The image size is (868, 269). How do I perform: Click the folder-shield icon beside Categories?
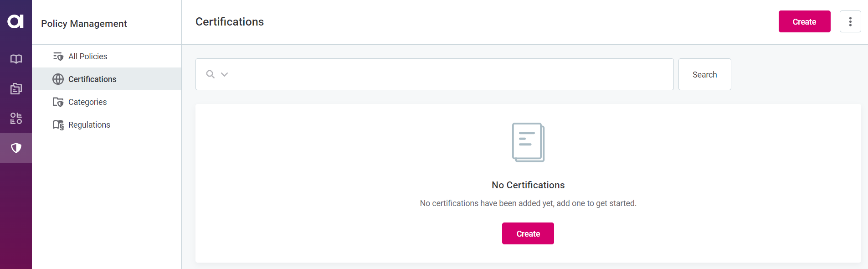tap(58, 102)
